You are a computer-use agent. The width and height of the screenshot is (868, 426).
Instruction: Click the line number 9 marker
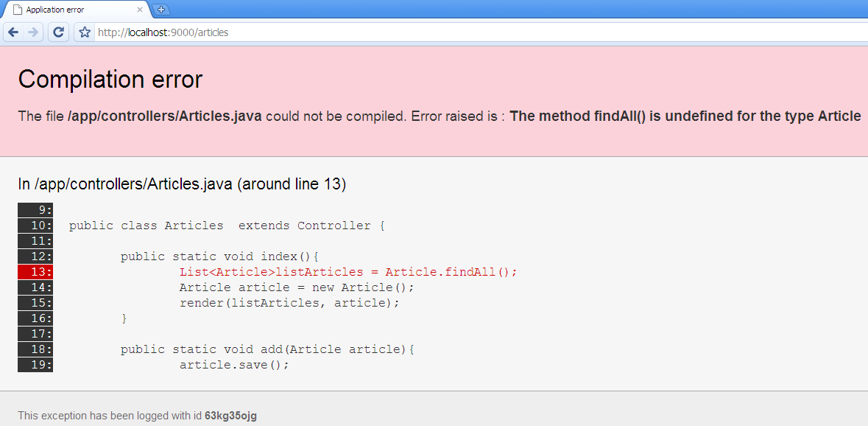(x=35, y=210)
